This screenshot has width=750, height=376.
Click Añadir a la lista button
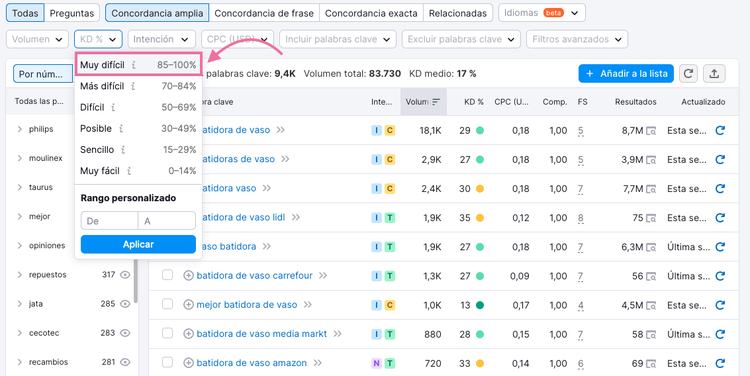(626, 74)
